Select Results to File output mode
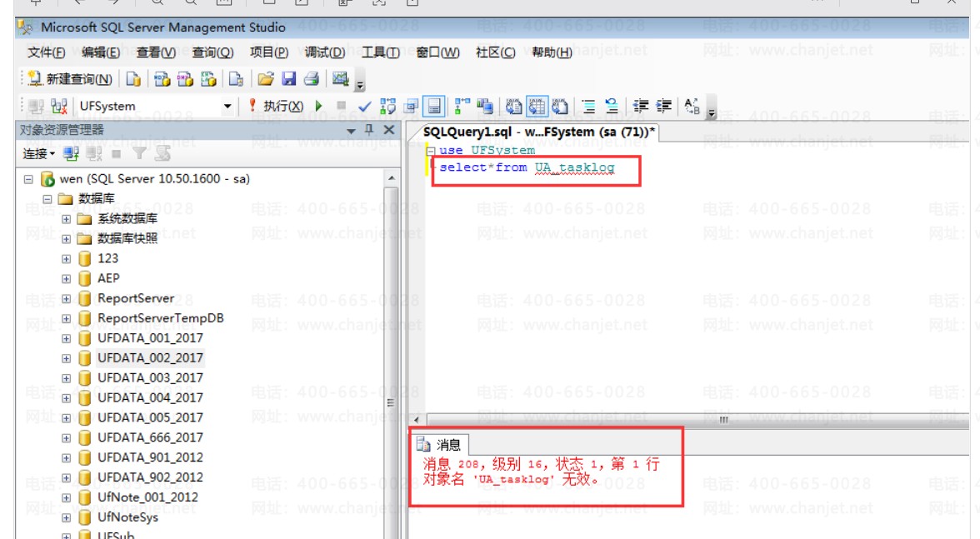This screenshot has height=539, width=980. (x=560, y=106)
